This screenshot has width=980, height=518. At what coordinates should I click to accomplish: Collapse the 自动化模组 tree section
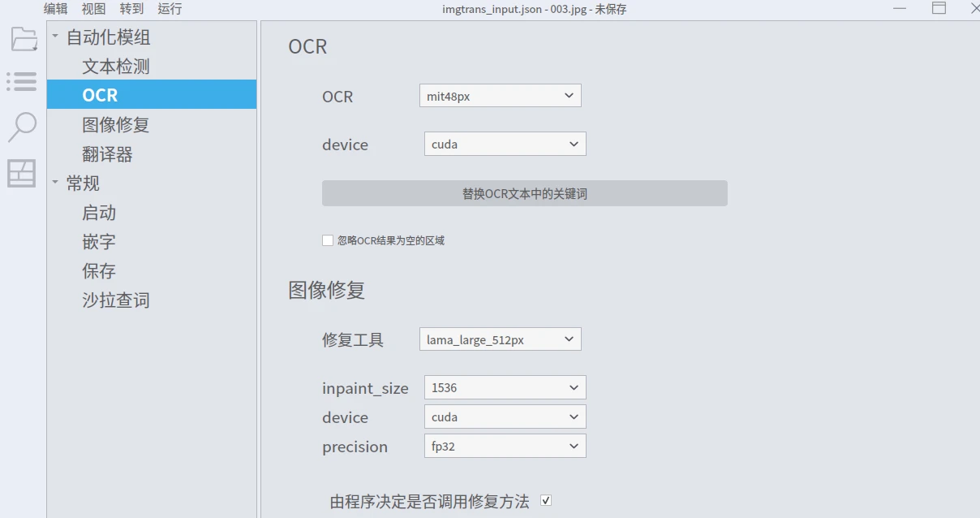click(56, 37)
